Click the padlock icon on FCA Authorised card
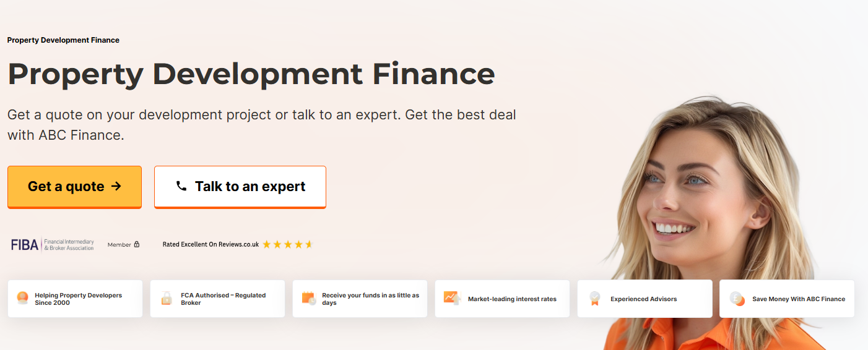 tap(166, 298)
